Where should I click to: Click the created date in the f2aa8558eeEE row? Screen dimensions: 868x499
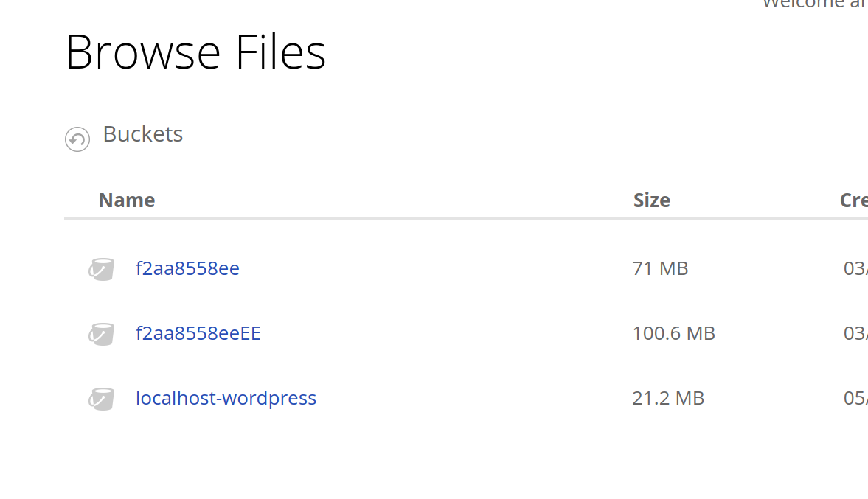855,333
